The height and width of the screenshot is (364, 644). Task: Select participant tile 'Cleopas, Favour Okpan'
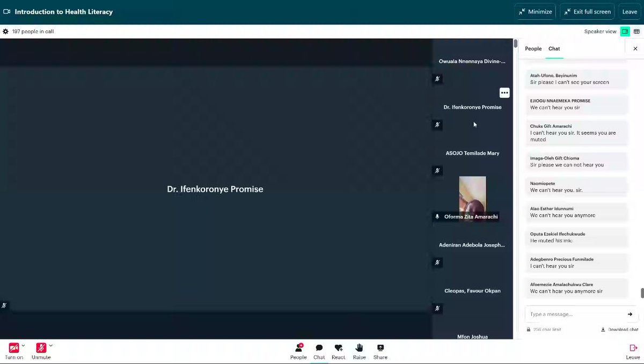tap(472, 290)
